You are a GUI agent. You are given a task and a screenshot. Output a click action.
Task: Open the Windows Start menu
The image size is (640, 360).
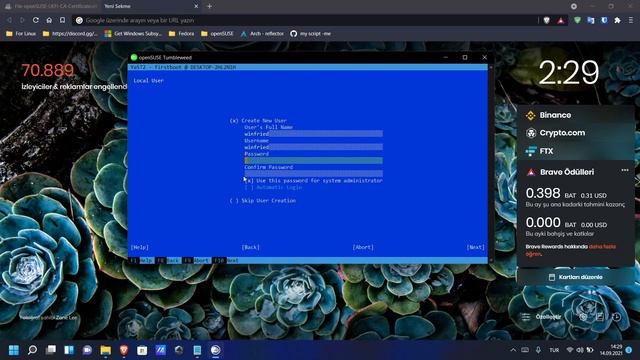coord(14,350)
